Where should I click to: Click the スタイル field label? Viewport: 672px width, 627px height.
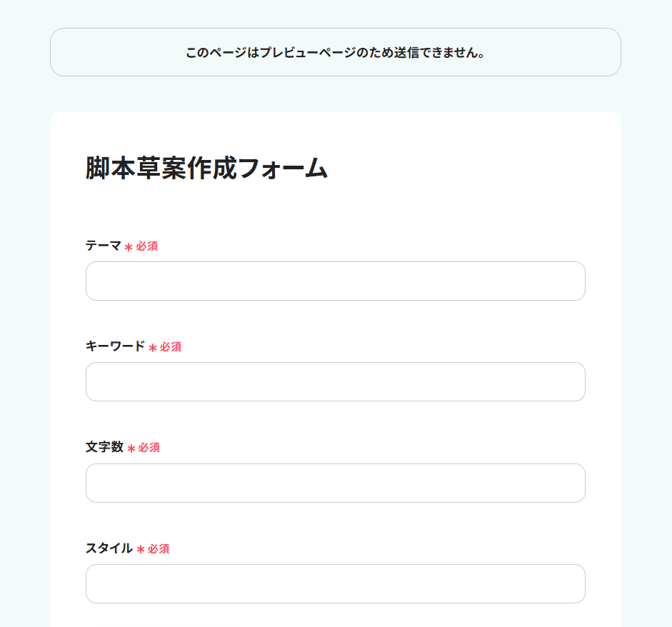point(109,548)
